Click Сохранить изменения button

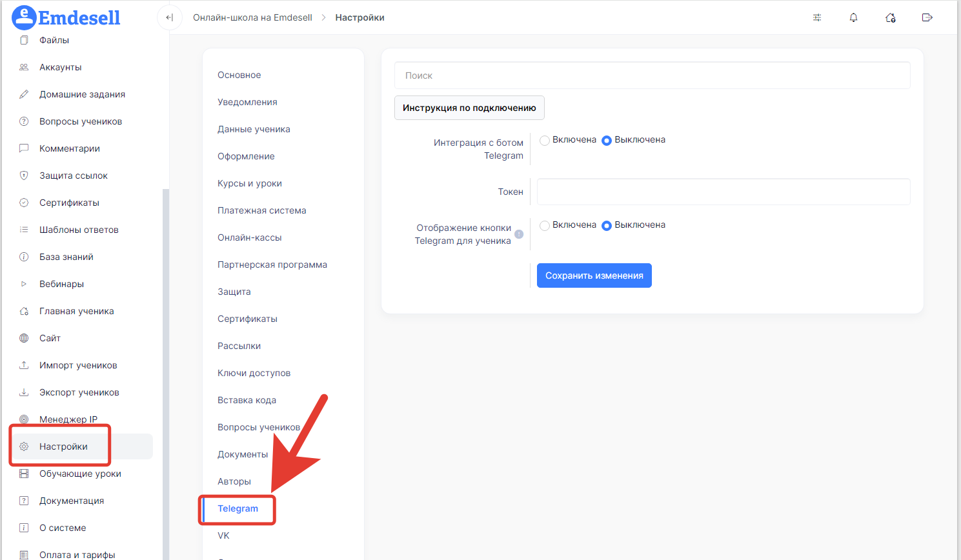tap(594, 275)
